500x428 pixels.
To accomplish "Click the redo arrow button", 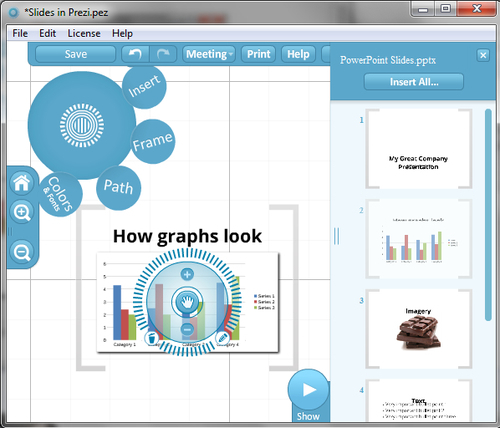I will point(163,54).
